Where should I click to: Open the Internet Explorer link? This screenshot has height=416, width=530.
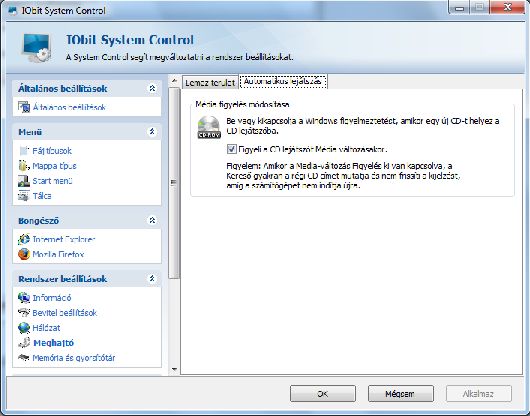click(64, 239)
